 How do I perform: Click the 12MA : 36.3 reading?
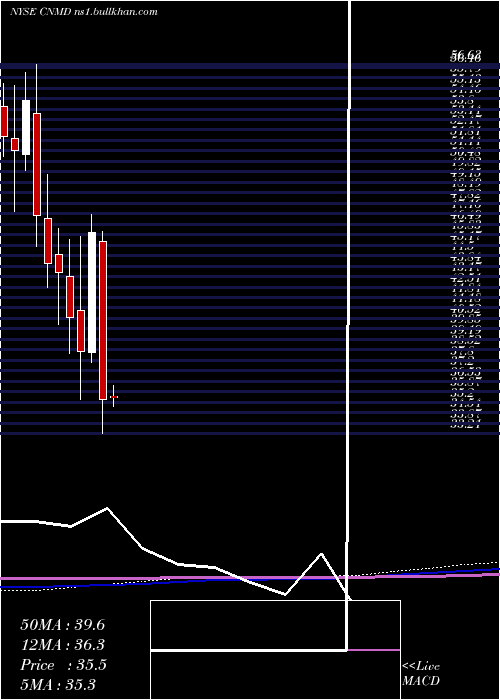[x=63, y=645]
